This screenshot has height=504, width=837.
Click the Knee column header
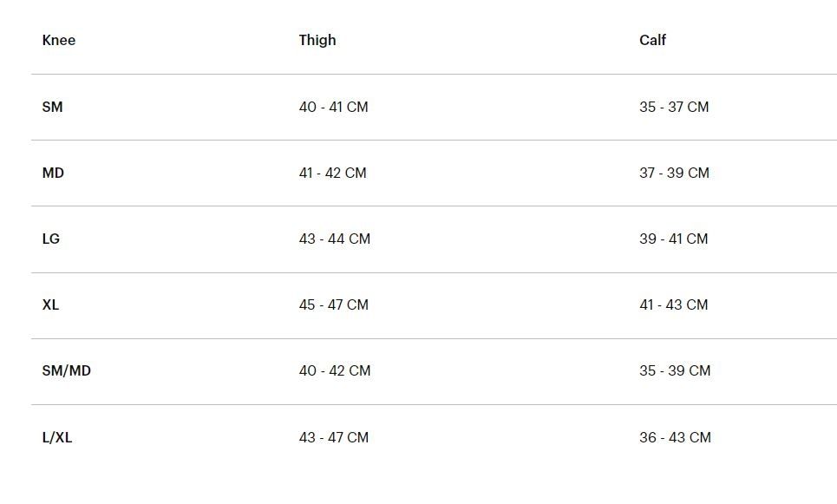pos(58,40)
